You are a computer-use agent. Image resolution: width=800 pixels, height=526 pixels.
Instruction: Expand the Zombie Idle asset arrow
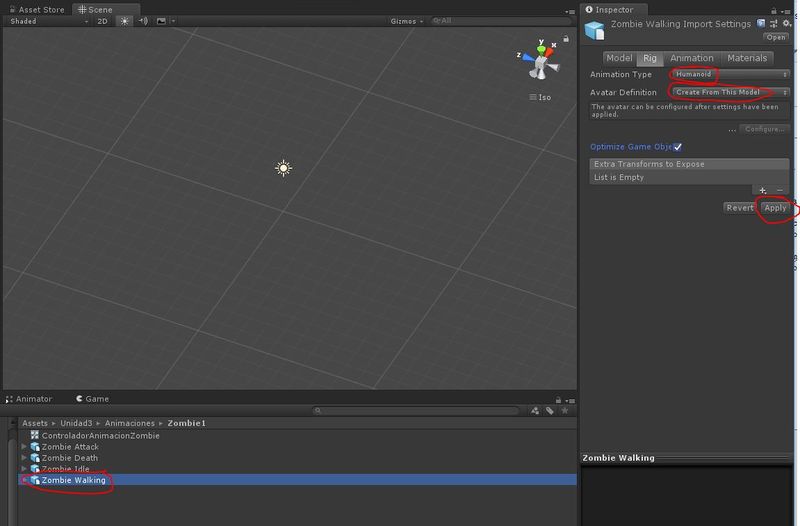point(24,468)
